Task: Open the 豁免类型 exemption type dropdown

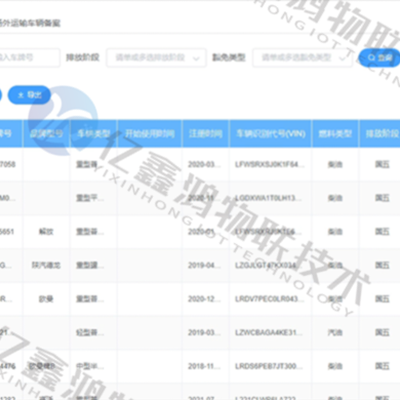Action: coord(302,58)
